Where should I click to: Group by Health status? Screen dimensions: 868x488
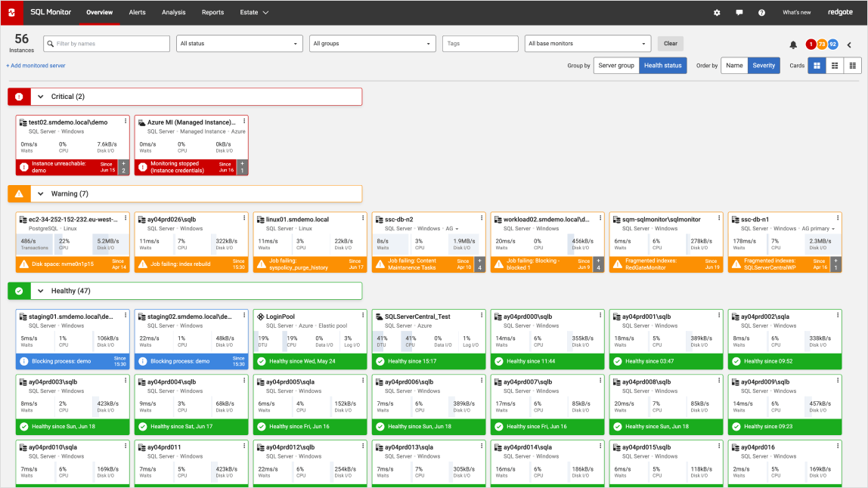point(662,65)
